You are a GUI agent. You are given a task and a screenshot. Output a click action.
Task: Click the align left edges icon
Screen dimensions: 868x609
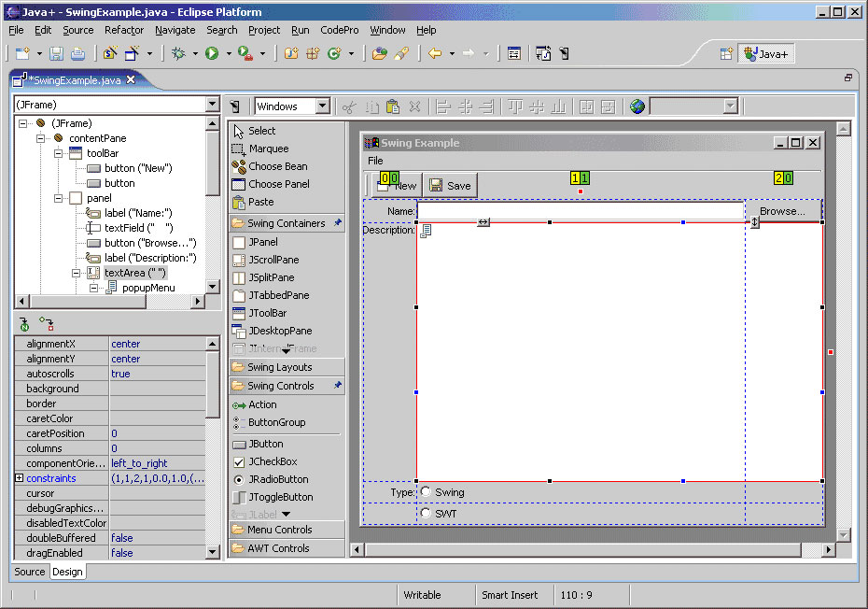443,106
